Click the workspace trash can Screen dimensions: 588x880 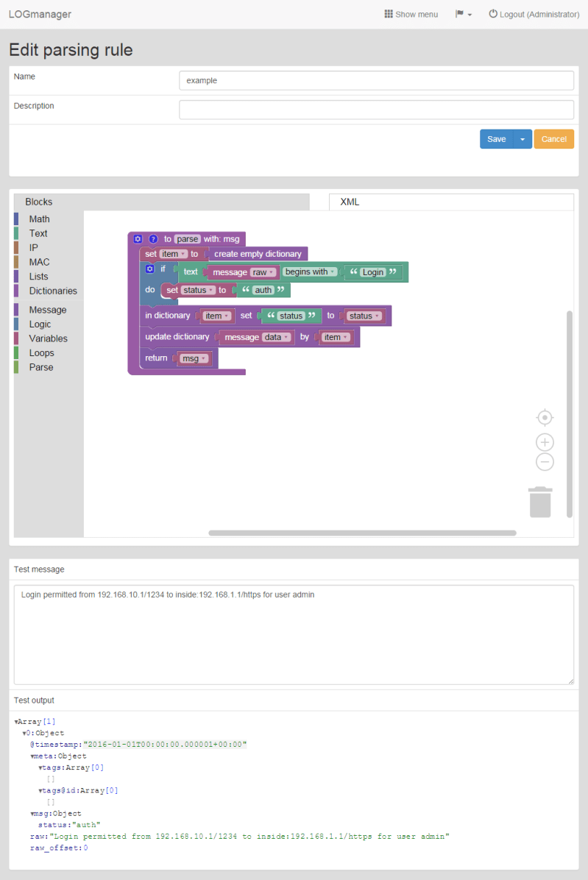coord(540,502)
